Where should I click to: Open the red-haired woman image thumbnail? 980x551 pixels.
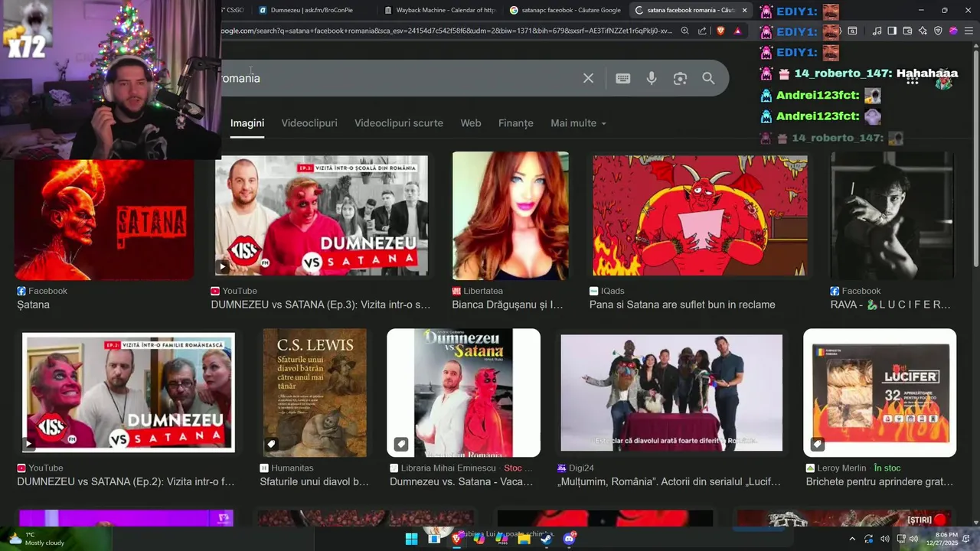(x=511, y=216)
